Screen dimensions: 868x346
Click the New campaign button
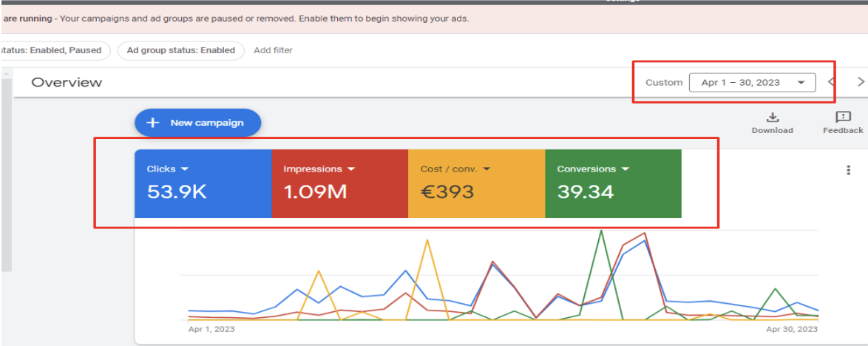[197, 123]
